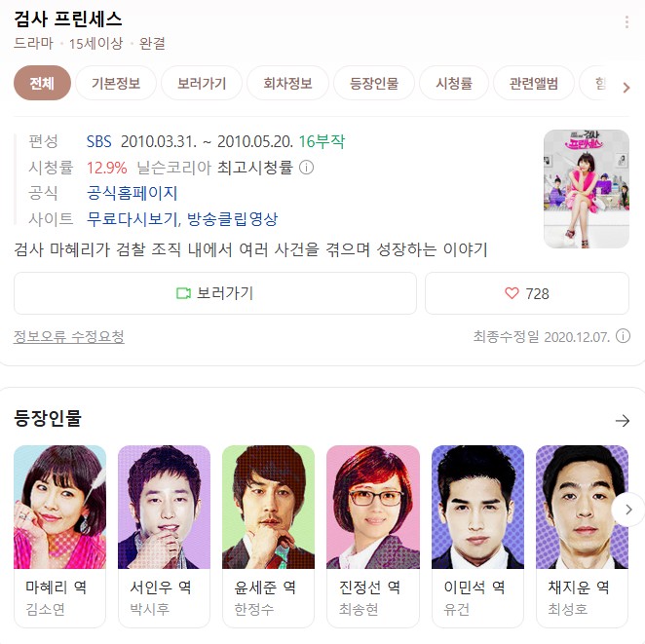The height and width of the screenshot is (644, 645).
Task: Click the SBS broadcaster link
Action: [98, 141]
